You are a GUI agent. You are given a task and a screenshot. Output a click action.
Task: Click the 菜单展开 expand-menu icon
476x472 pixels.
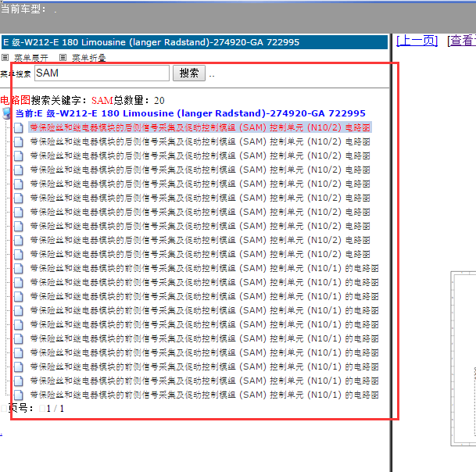coord(5,57)
